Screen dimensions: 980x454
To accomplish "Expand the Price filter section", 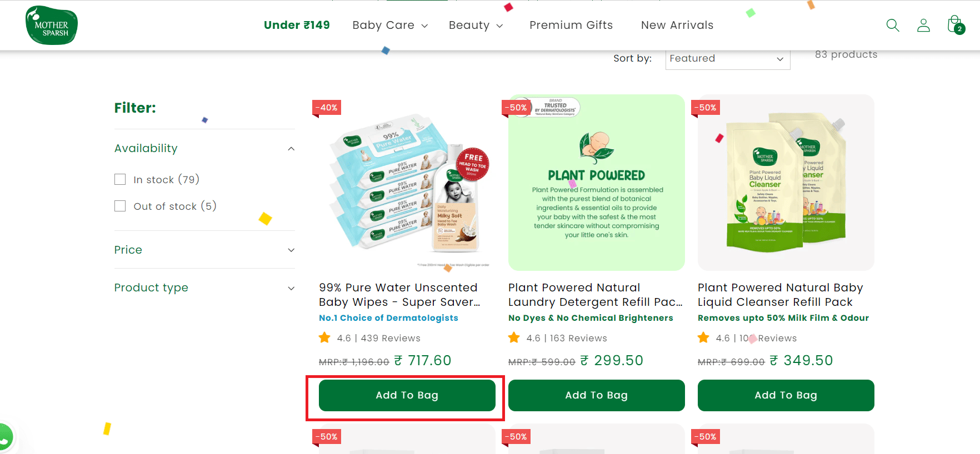I will click(291, 250).
